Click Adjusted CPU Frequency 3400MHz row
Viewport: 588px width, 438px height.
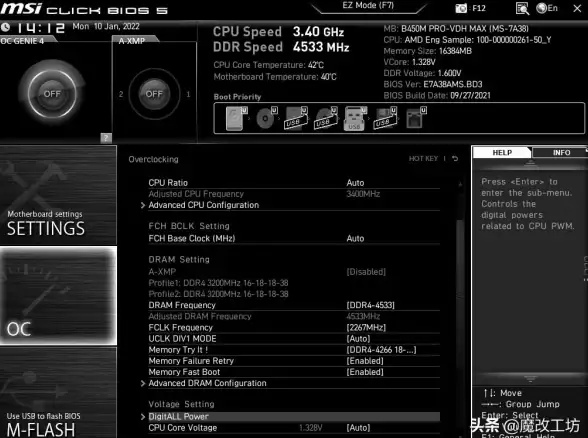click(294, 194)
